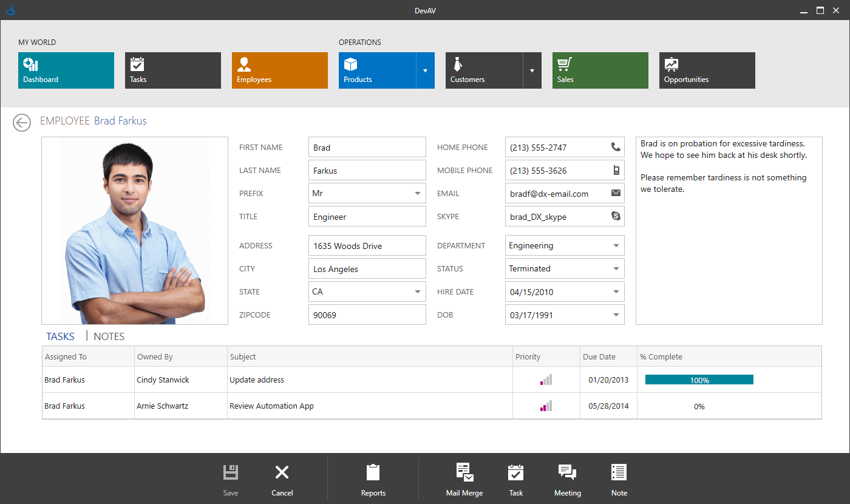Screen dimensions: 850x504
Task: Expand the Prefix dropdown showing Mr
Action: tap(417, 193)
